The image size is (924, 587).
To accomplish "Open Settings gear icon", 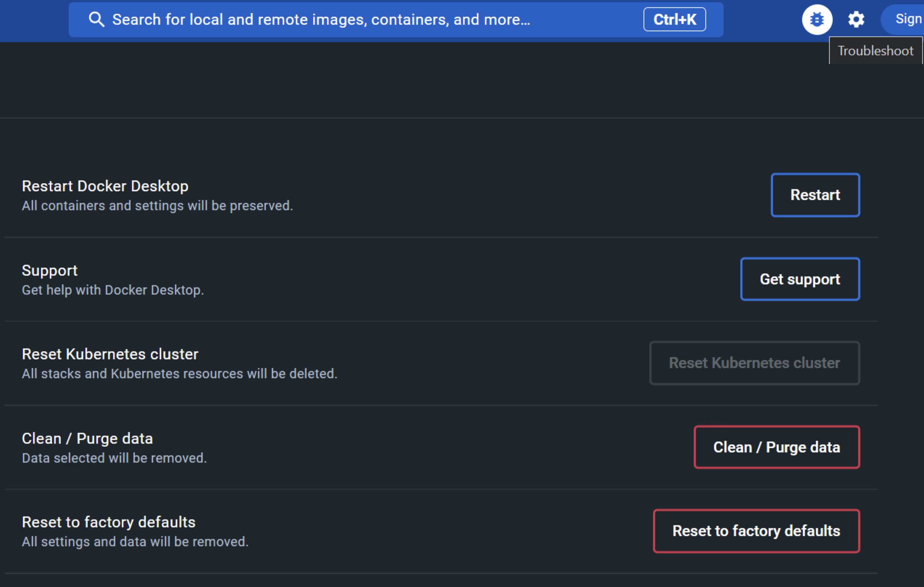I will point(856,19).
